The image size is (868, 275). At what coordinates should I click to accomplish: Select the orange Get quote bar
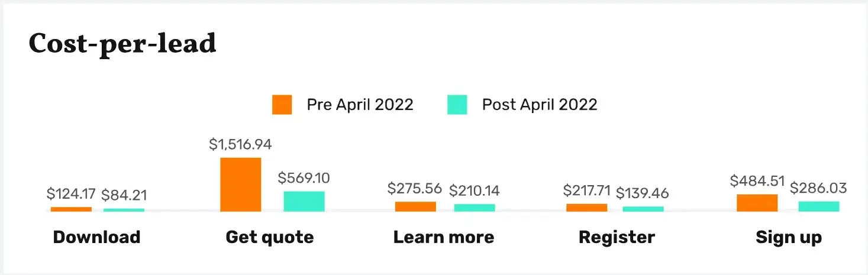pyautogui.click(x=240, y=185)
